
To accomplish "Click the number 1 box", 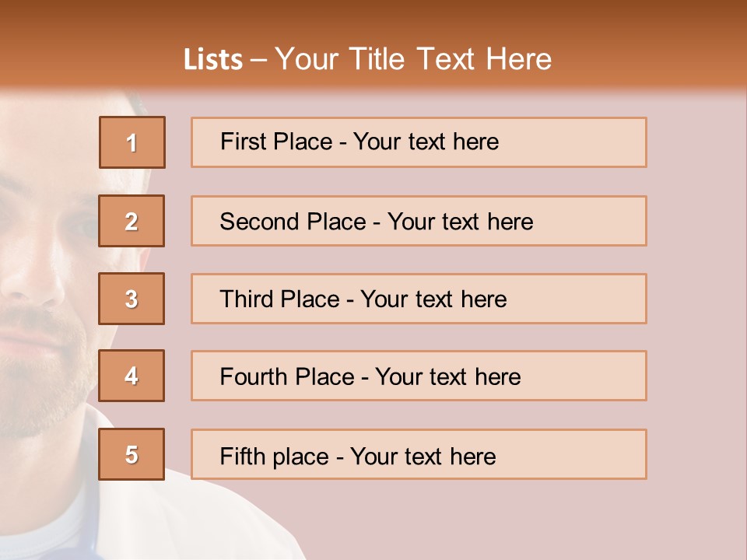I will pyautogui.click(x=132, y=142).
